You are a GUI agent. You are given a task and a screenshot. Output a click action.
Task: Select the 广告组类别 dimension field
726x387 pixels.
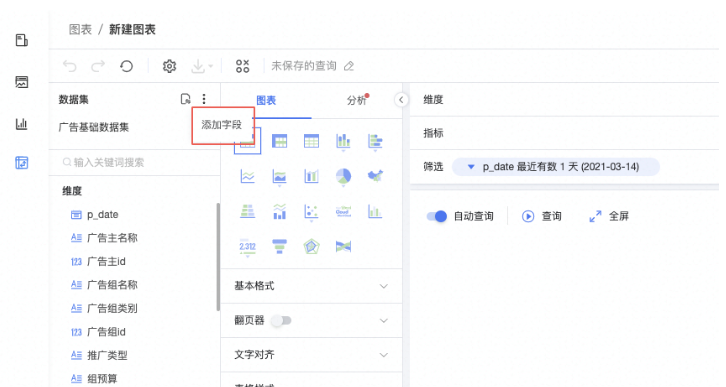(104, 308)
